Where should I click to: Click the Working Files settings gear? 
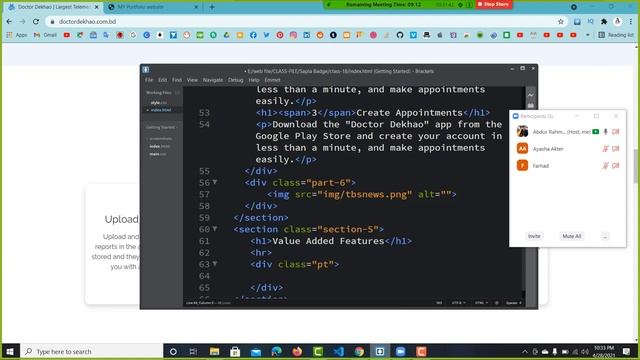point(177,93)
